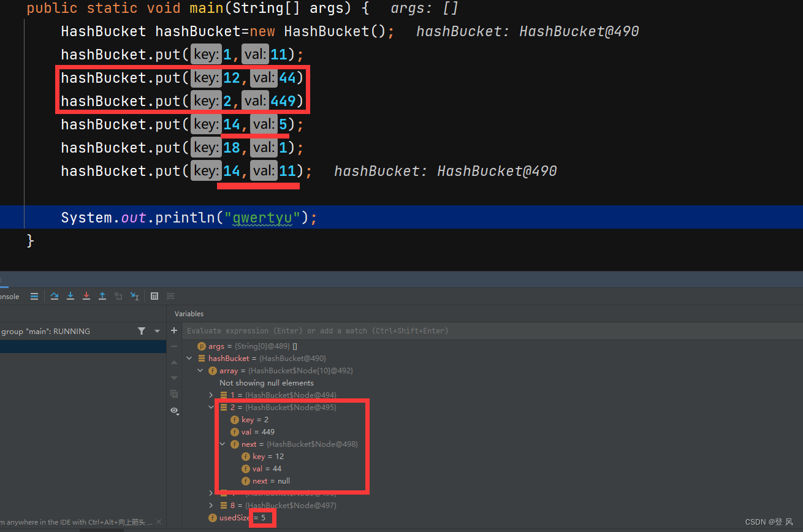The width and height of the screenshot is (803, 532).
Task: Click the Step Out debugger icon
Action: pos(102,296)
